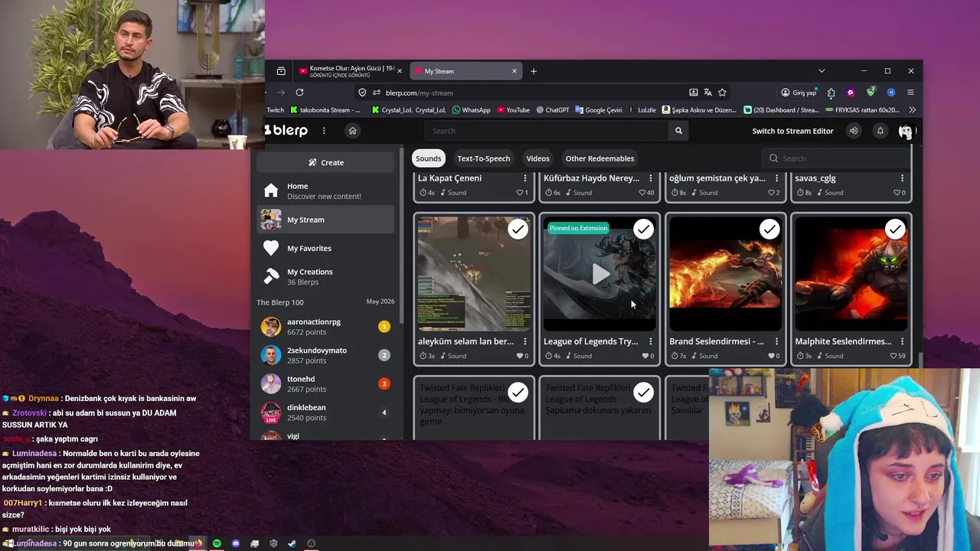The image size is (980, 551).
Task: Open Discord from the taskbar
Action: [236, 543]
